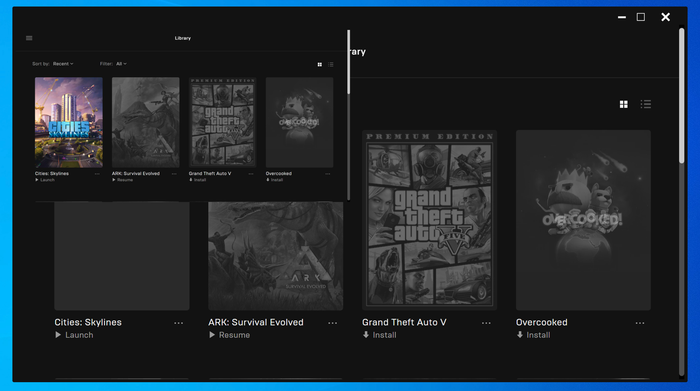Resume ARK: Survival Evolved from large card
Screen dimensions: 700x391
229,335
